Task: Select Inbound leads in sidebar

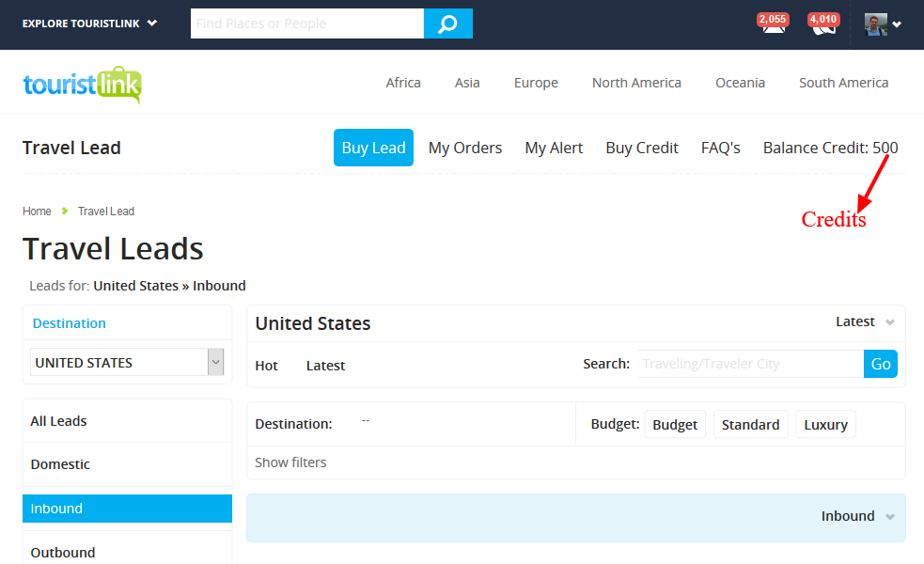Action: pyautogui.click(x=127, y=509)
